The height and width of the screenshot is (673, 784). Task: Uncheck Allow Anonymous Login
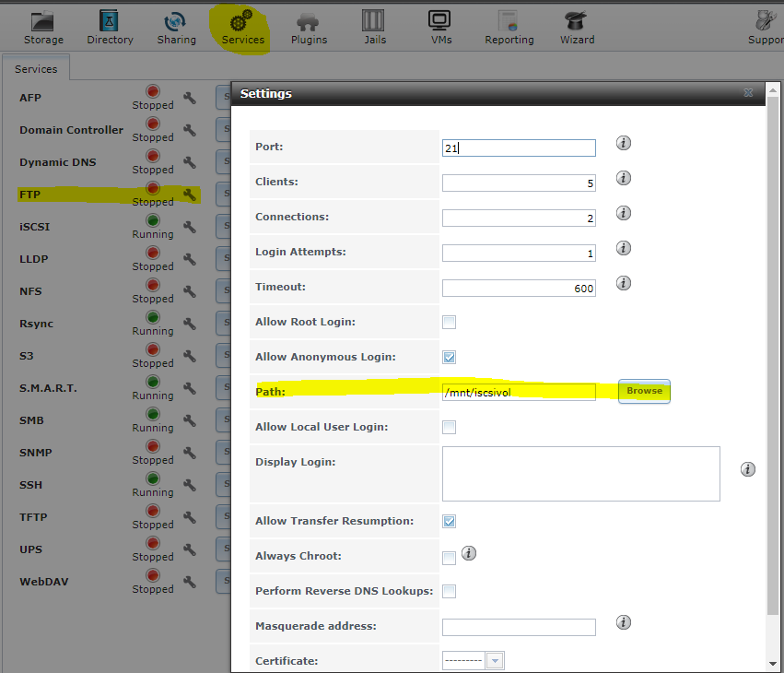click(x=449, y=358)
